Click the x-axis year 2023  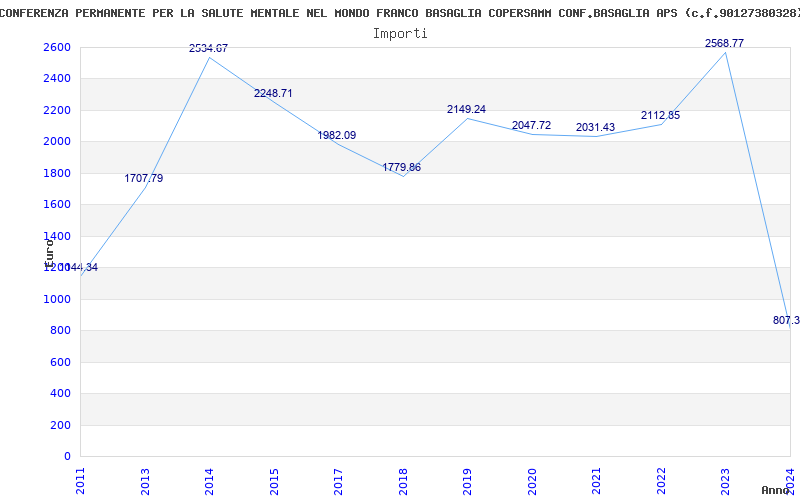(726, 481)
